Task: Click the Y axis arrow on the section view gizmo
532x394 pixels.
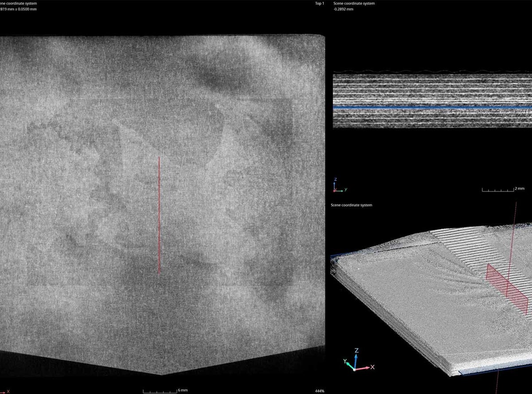Action: click(x=340, y=191)
